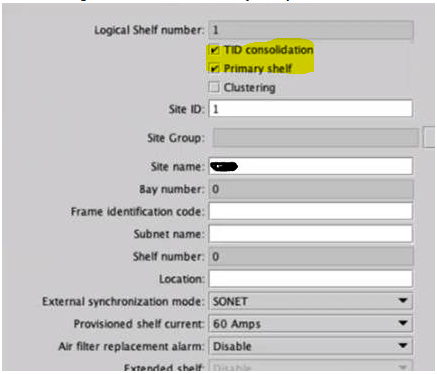The image size is (437, 374).
Task: Click the Frame identification code field
Action: point(311,211)
